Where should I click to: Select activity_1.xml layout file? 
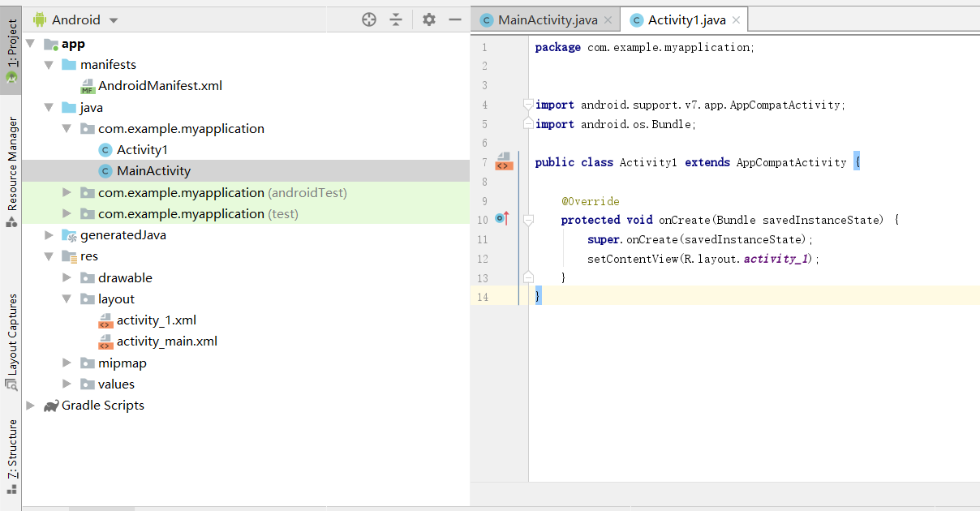[157, 320]
